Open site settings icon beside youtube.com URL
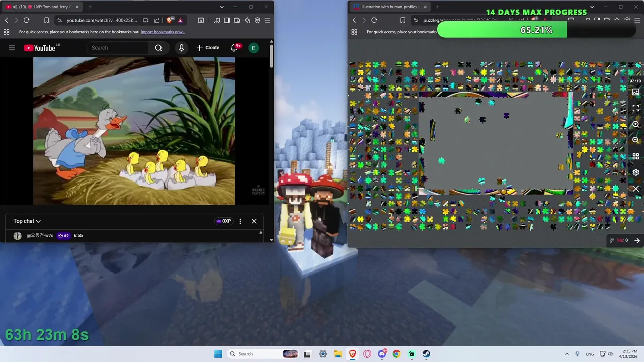 (59, 20)
